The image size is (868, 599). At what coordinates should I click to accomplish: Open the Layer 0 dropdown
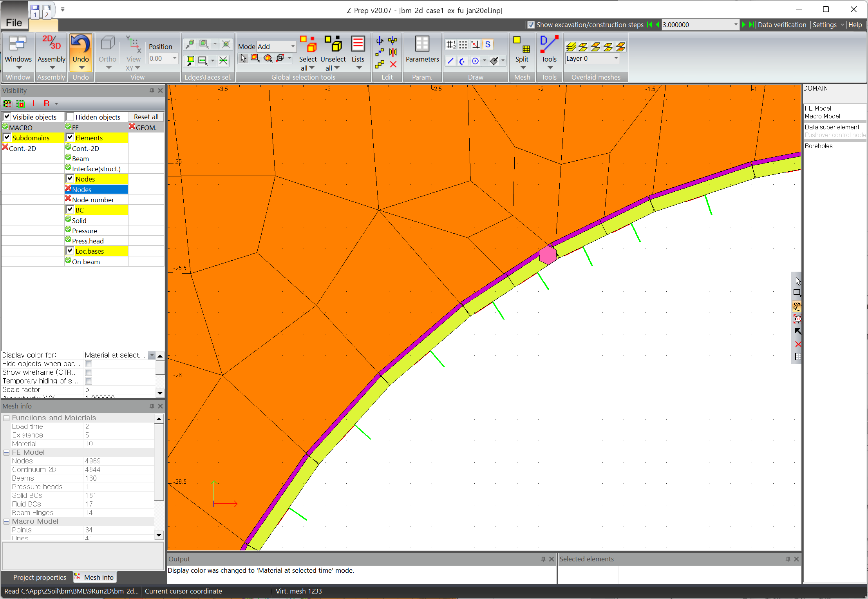coord(616,58)
